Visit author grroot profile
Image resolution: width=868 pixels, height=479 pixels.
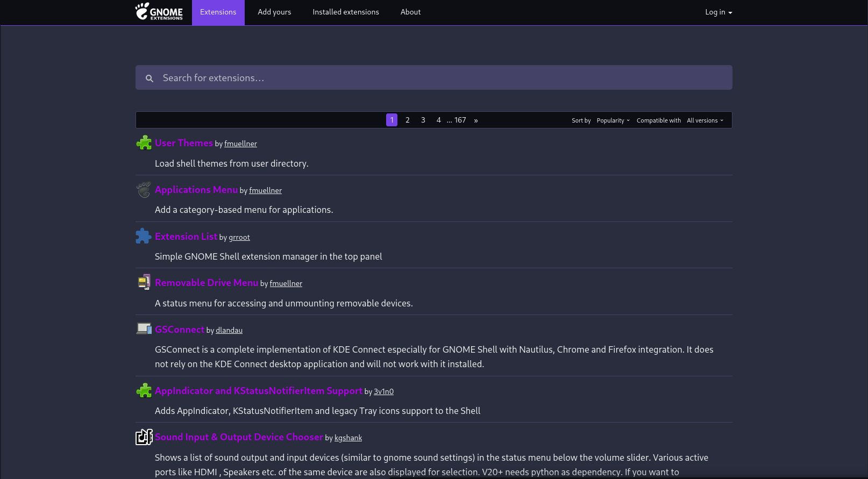[239, 237]
